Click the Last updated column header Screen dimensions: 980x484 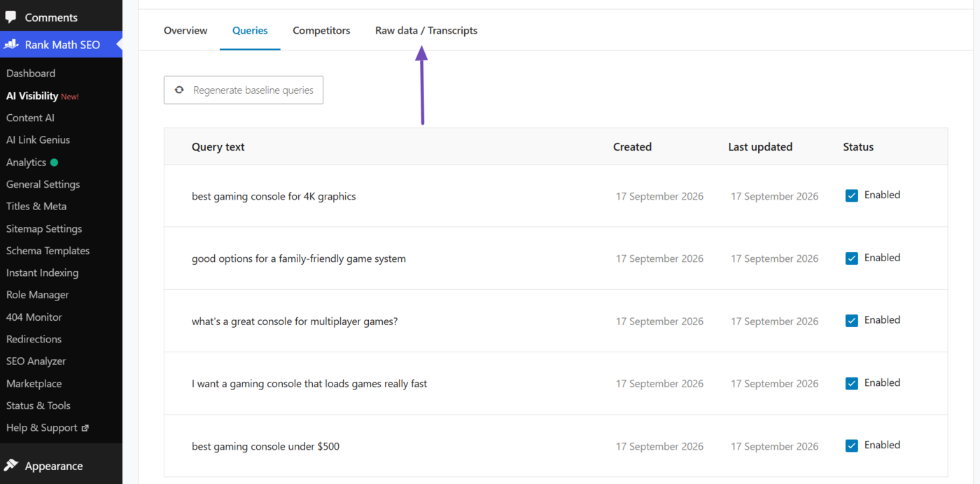coord(760,146)
